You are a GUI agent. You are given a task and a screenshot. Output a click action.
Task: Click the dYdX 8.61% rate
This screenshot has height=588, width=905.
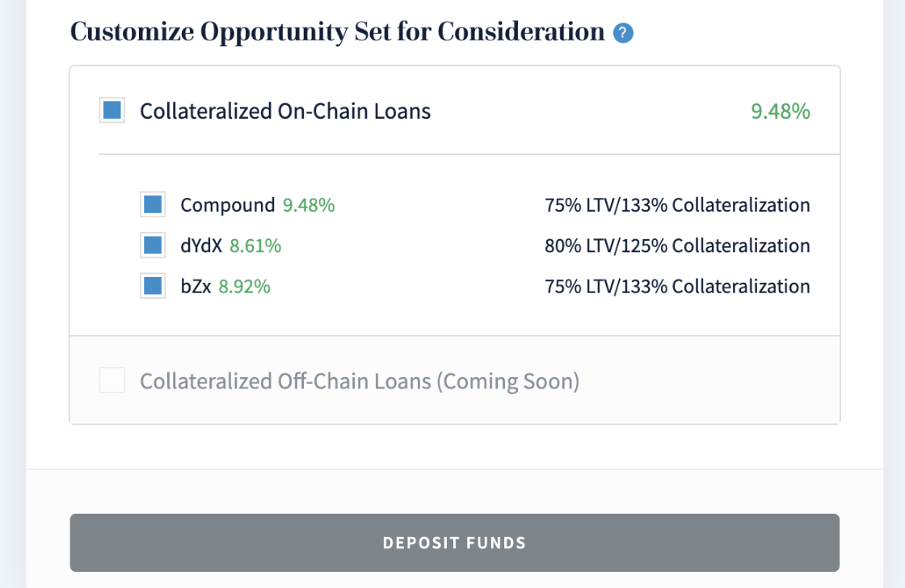pos(255,246)
